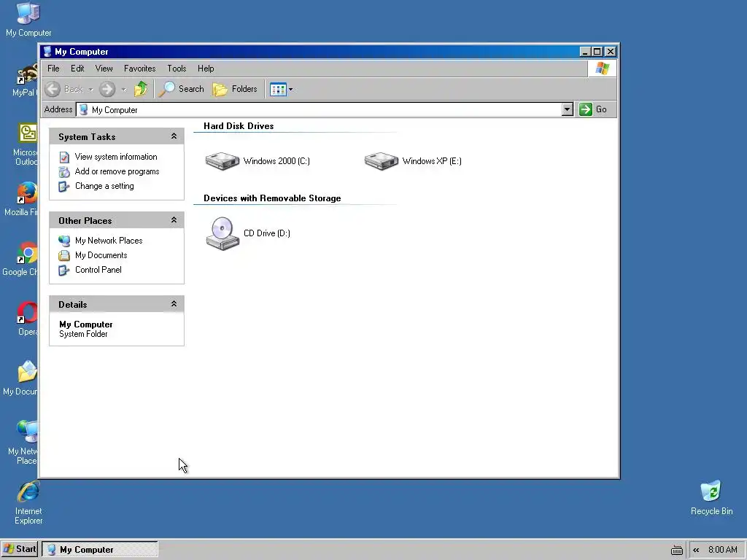Open the Favorites menu

[x=139, y=69]
